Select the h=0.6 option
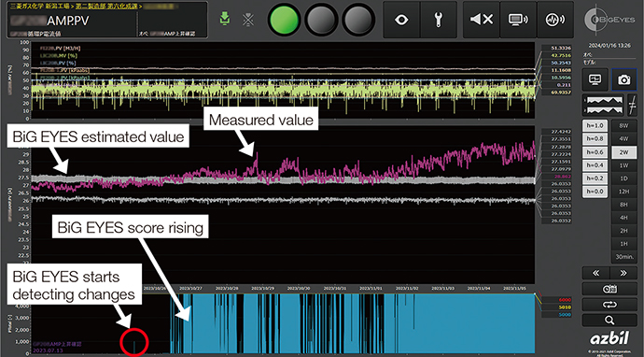Viewport: 644px width, 357px height. [595, 152]
